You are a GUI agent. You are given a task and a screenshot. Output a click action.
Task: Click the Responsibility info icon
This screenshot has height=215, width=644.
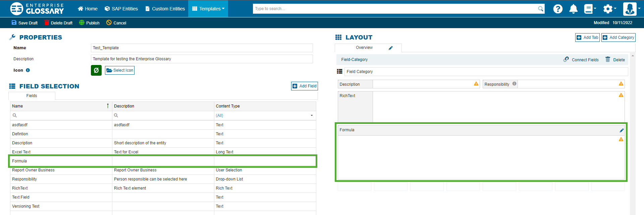tap(514, 84)
